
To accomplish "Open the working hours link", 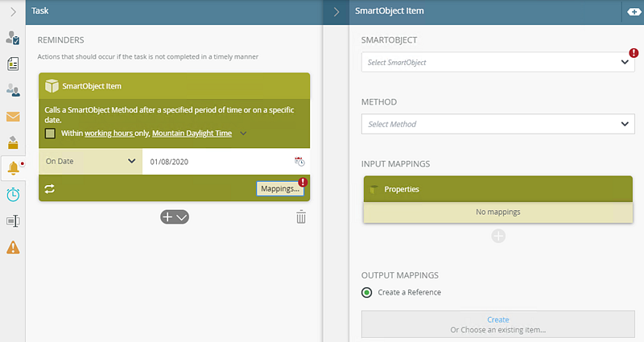I will pos(109,134).
